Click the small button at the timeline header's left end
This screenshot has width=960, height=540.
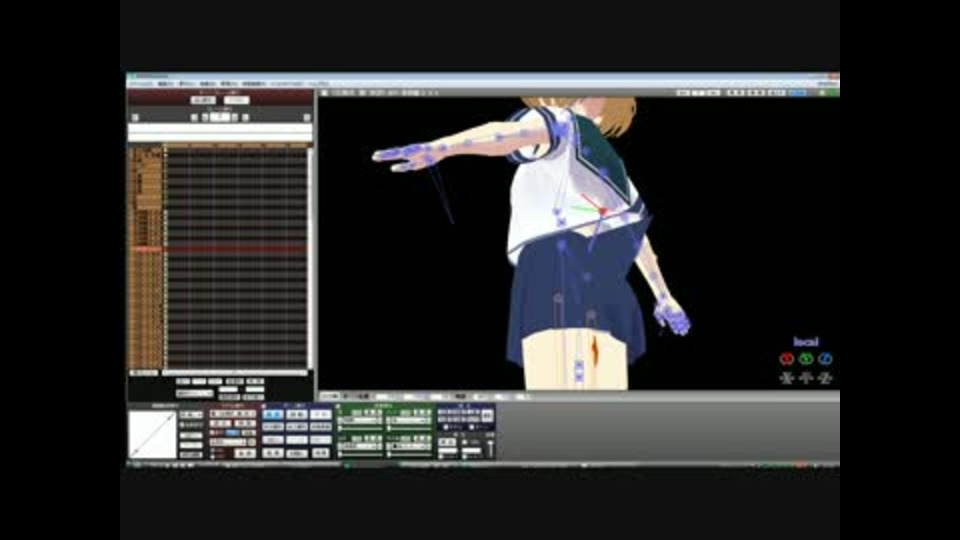pos(135,118)
